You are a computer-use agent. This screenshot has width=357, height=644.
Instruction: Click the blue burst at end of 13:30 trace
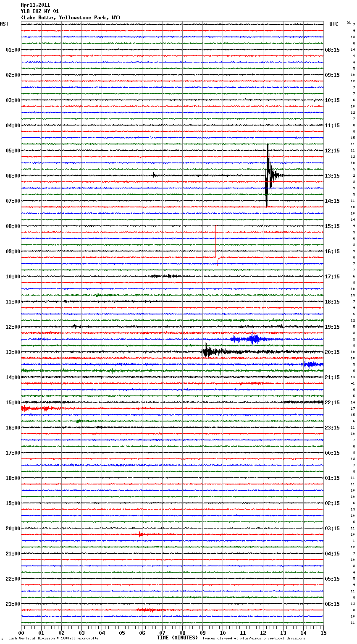pyautogui.click(x=312, y=364)
